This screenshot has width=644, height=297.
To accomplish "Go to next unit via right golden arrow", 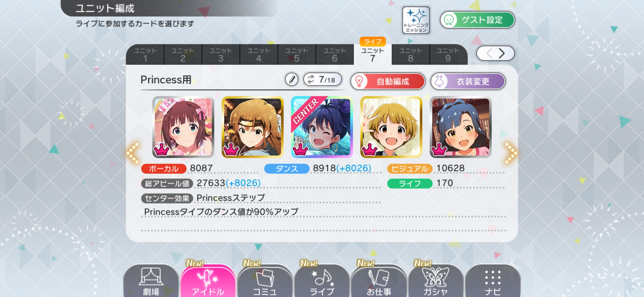I will click(x=511, y=153).
